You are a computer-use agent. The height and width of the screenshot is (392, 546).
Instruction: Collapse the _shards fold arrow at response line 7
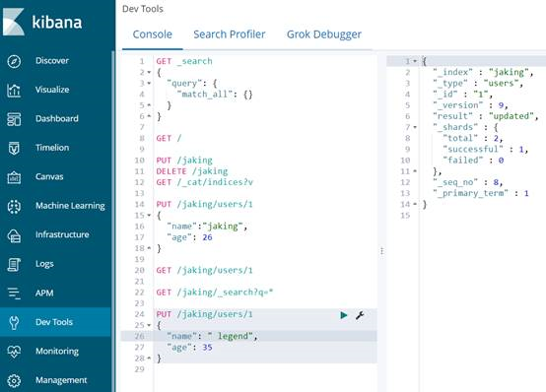[415, 127]
